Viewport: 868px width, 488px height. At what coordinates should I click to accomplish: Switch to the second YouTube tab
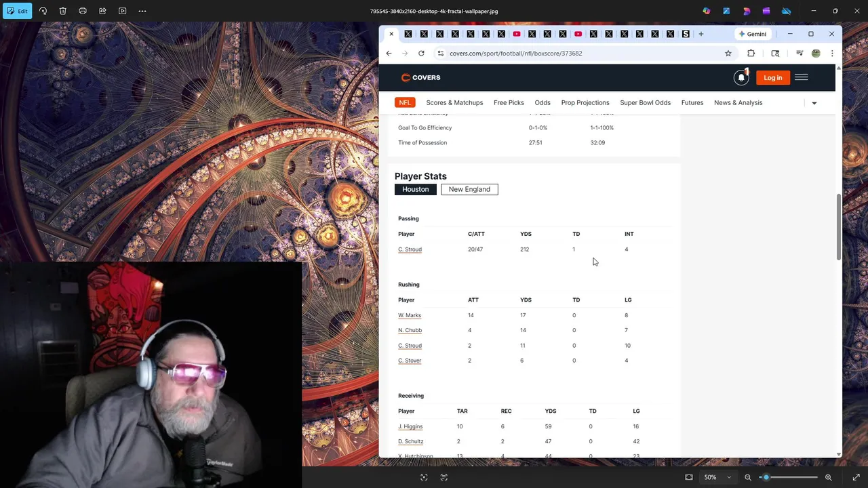578,34
